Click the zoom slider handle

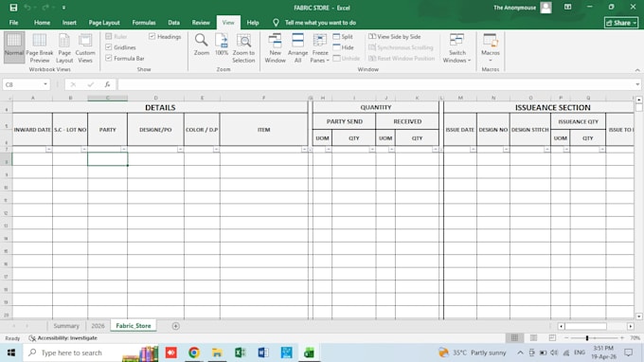(x=587, y=337)
